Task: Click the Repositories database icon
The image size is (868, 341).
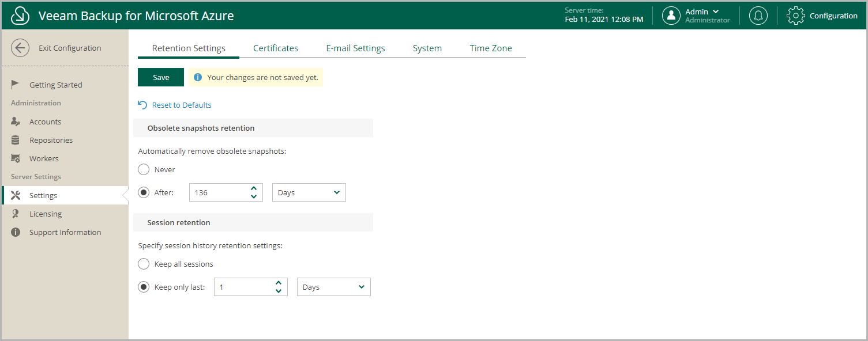Action: click(16, 140)
